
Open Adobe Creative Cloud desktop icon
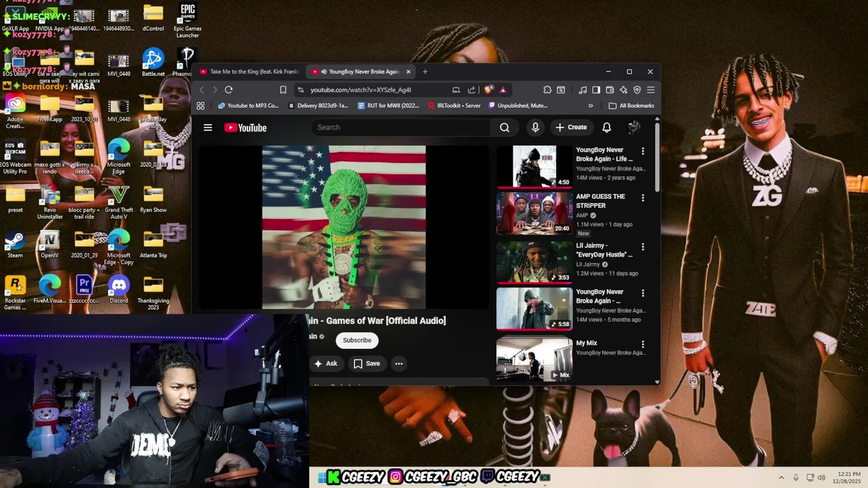[15, 111]
